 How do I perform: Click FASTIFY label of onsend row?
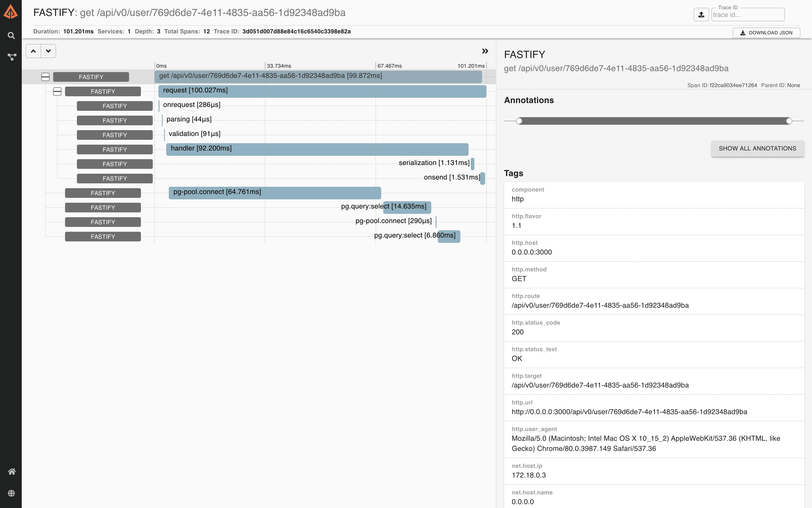pyautogui.click(x=115, y=179)
